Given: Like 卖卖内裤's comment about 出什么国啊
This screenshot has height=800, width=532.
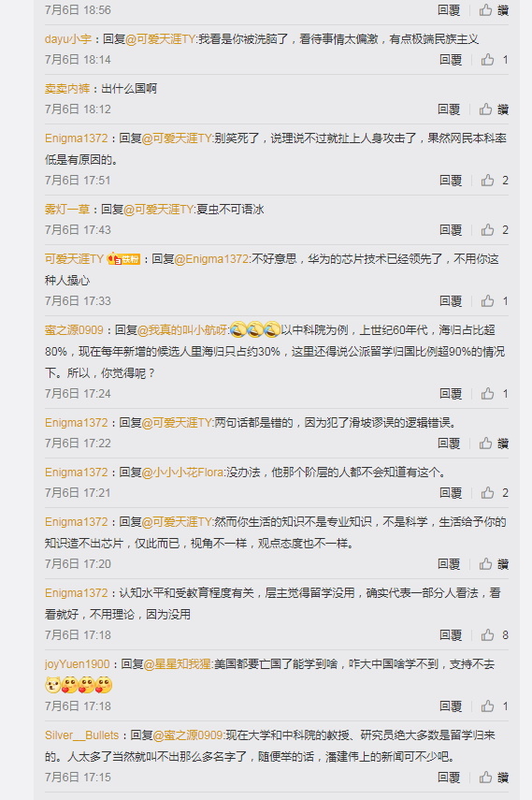Looking at the screenshot, I should click(485, 109).
